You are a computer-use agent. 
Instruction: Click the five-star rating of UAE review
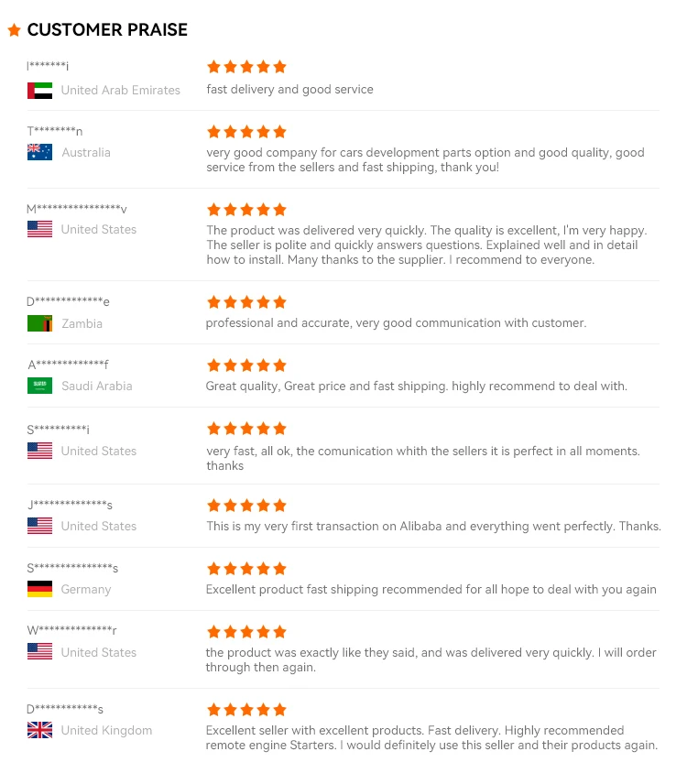click(x=246, y=67)
